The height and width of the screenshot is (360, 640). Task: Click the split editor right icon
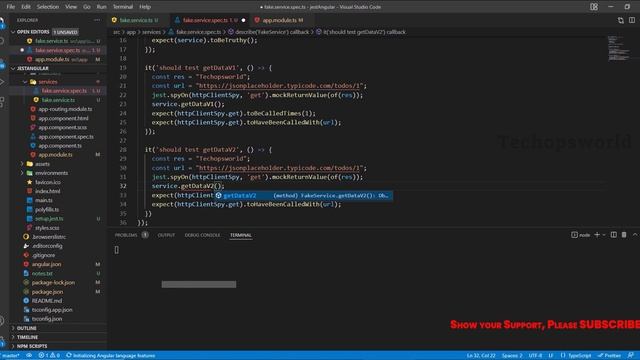pos(631,20)
